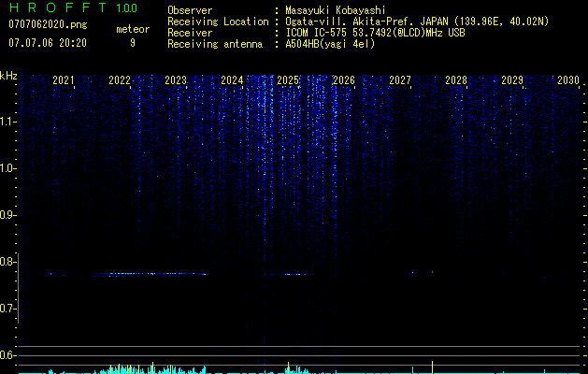The width and height of the screenshot is (588, 374).
Task: Click the Ogata-vill. Akita-Pref. JAPAN location text
Action: tap(417, 22)
